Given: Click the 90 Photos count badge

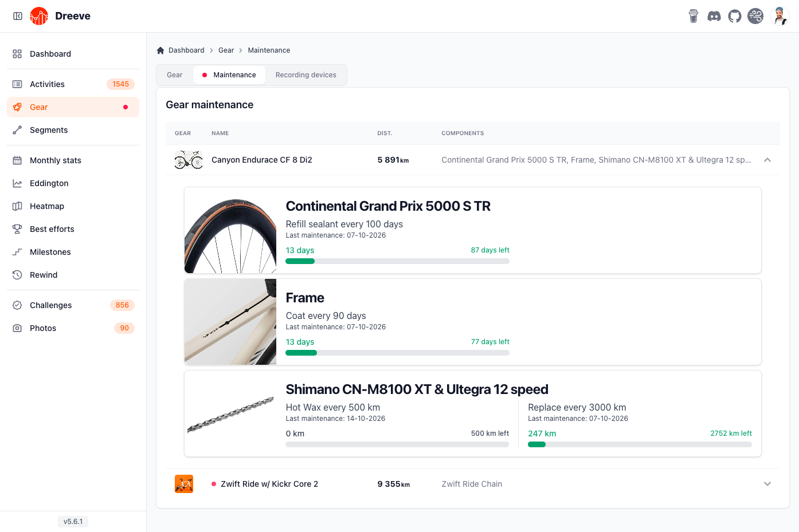Looking at the screenshot, I should (124, 328).
